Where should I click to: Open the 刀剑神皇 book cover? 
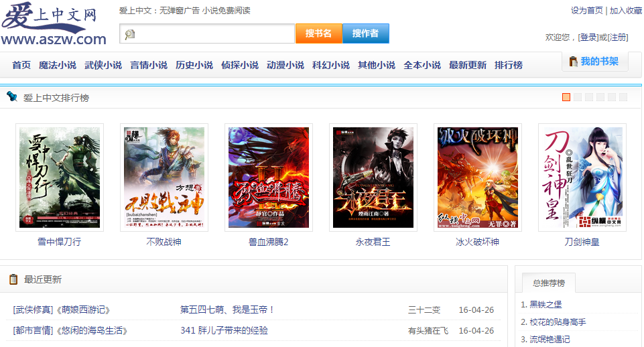pyautogui.click(x=582, y=178)
